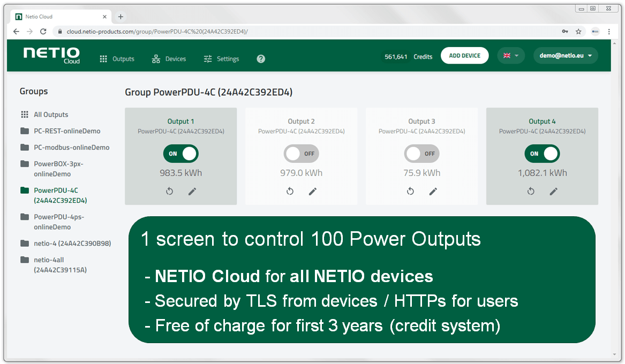
Task: Click the Group PowerPDU-4C (24A42C392ED4) heading
Action: (x=209, y=93)
